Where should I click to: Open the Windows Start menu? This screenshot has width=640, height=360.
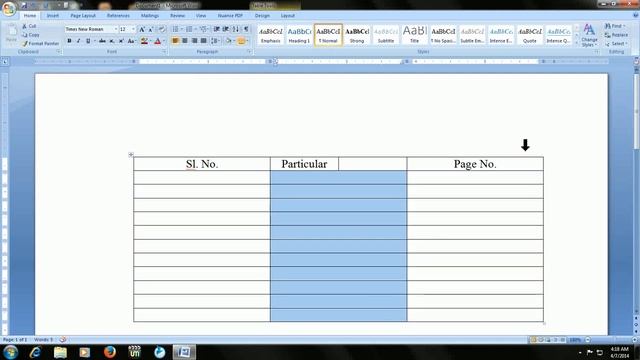pos(10,352)
